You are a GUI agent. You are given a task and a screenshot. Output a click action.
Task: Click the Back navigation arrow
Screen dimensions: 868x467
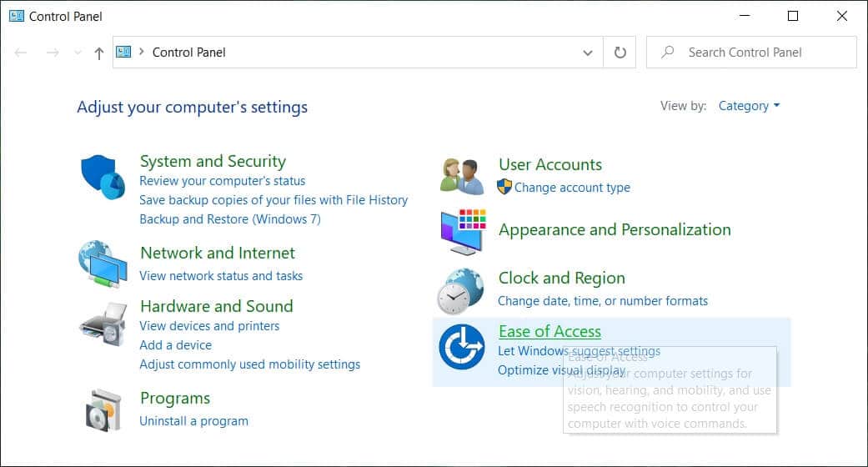tap(21, 53)
